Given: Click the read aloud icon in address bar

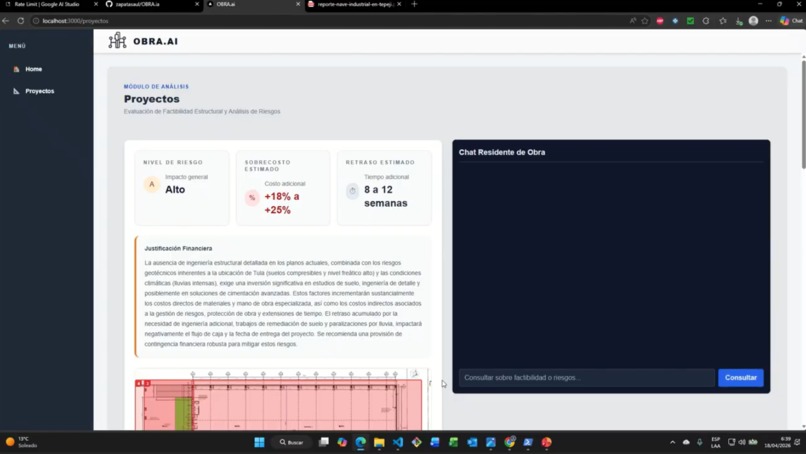Looking at the screenshot, I should point(632,21).
